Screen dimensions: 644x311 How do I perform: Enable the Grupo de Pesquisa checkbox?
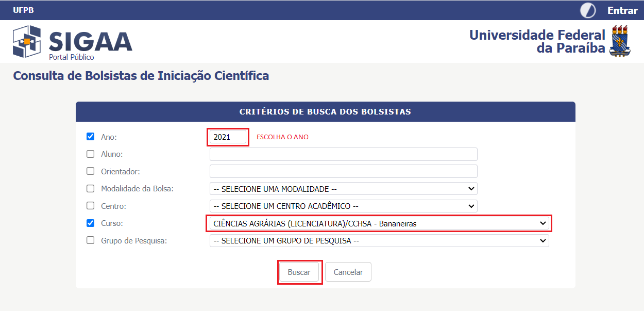[x=91, y=240]
